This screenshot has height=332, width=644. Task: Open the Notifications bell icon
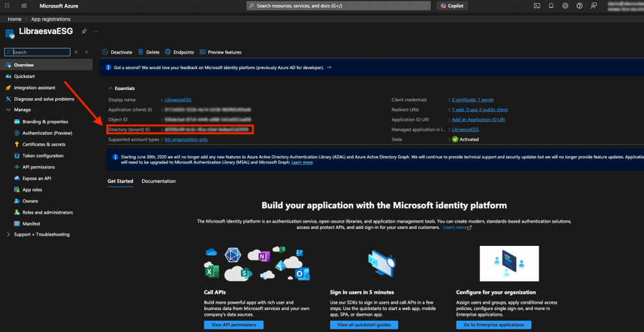tap(551, 6)
